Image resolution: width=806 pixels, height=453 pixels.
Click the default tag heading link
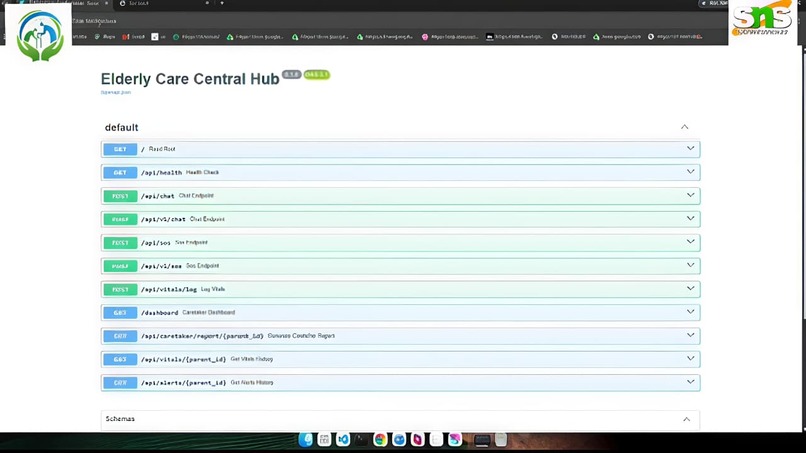click(x=121, y=128)
